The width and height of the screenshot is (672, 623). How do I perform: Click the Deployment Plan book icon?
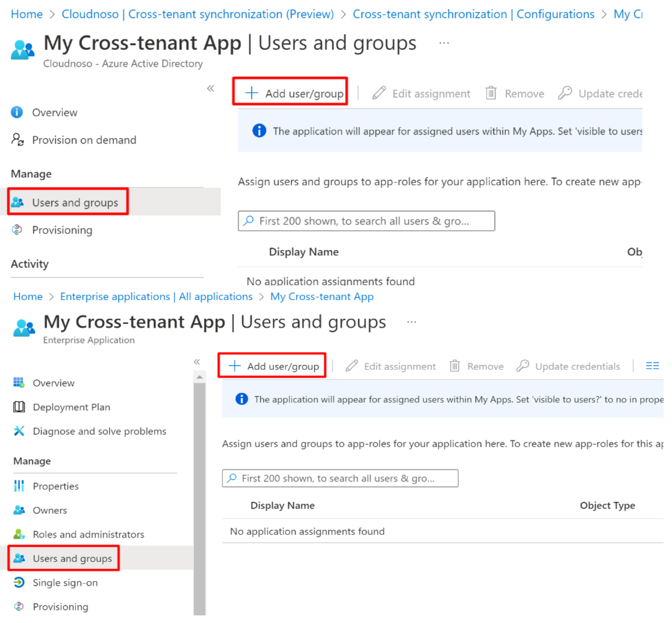coord(19,407)
